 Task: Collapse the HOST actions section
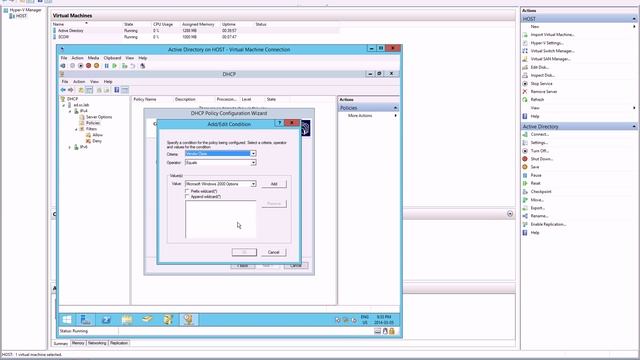pos(634,19)
